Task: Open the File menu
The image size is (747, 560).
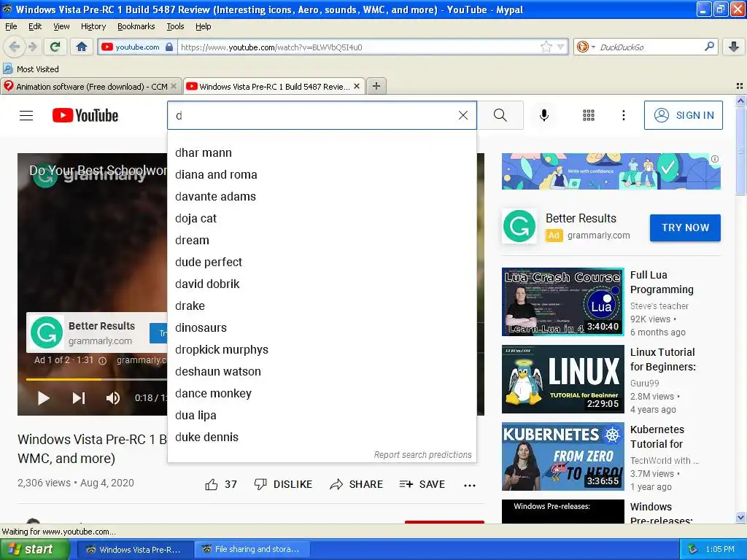Action: [11, 26]
